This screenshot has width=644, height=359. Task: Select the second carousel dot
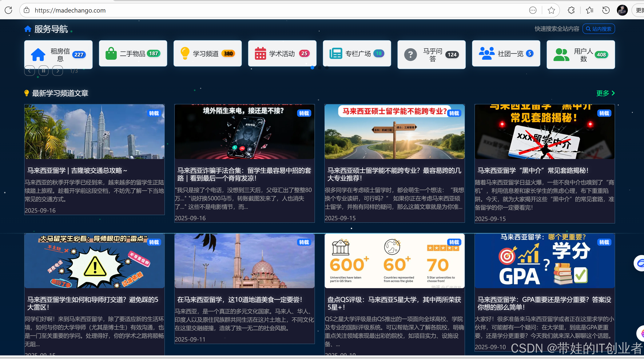click(x=319, y=68)
